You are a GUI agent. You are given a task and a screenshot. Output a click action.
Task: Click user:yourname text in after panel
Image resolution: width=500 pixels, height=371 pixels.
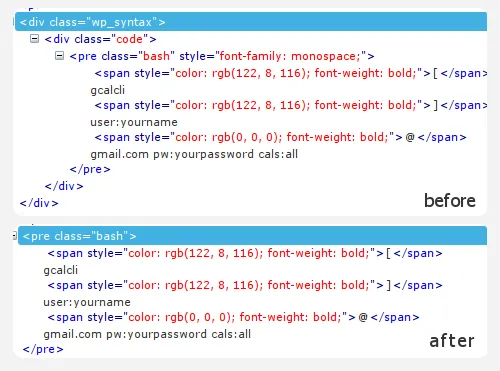pos(87,302)
